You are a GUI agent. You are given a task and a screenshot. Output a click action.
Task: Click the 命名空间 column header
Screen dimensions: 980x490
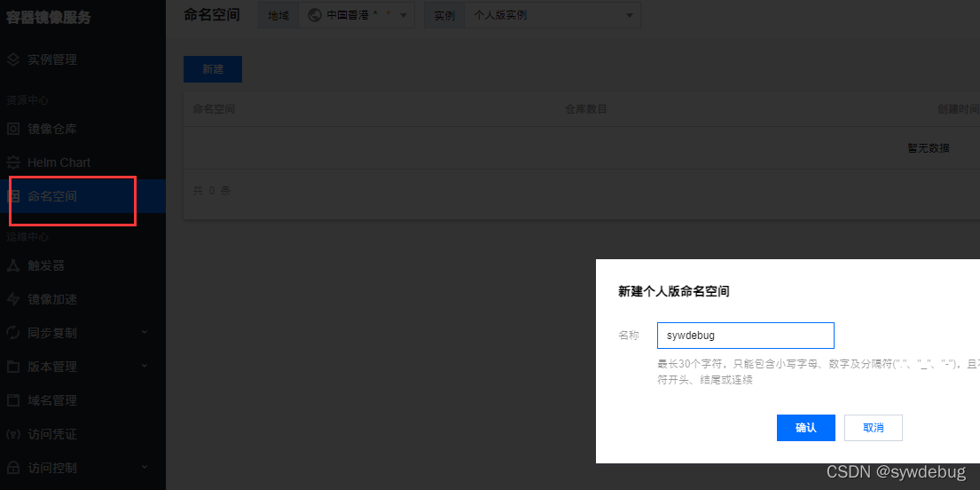(214, 109)
